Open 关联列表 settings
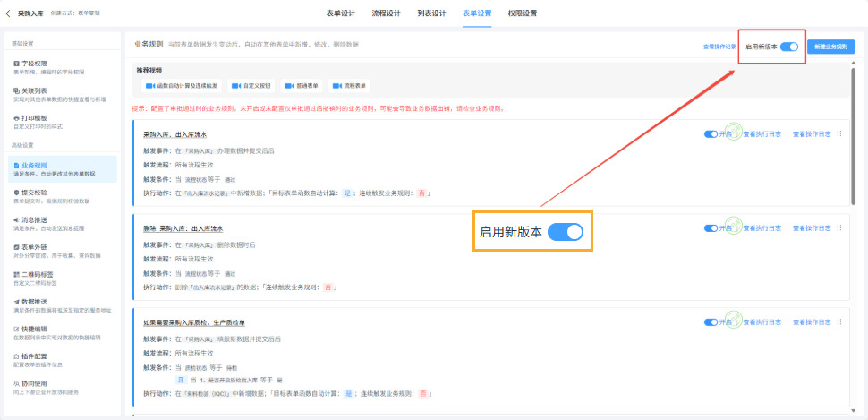868x420 pixels. 63,94
